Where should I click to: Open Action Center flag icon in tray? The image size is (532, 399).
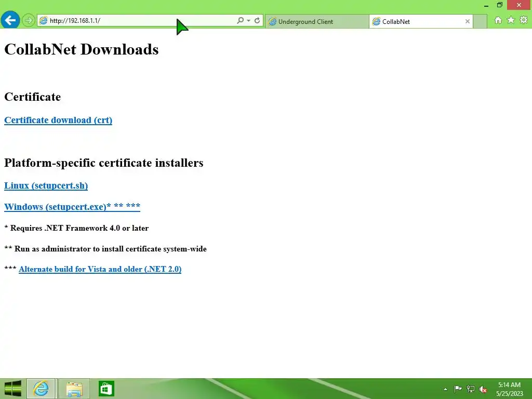458,389
